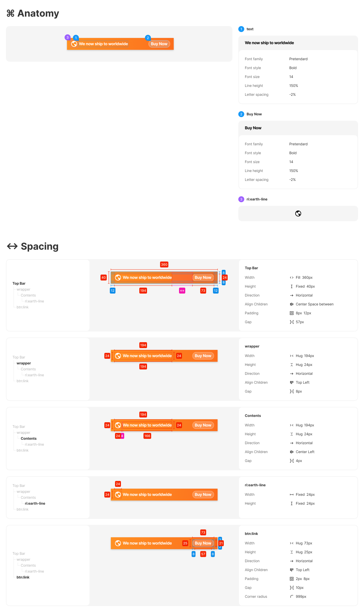
Task: Click the globe icon in the Anatomy top bar
Action: point(74,44)
